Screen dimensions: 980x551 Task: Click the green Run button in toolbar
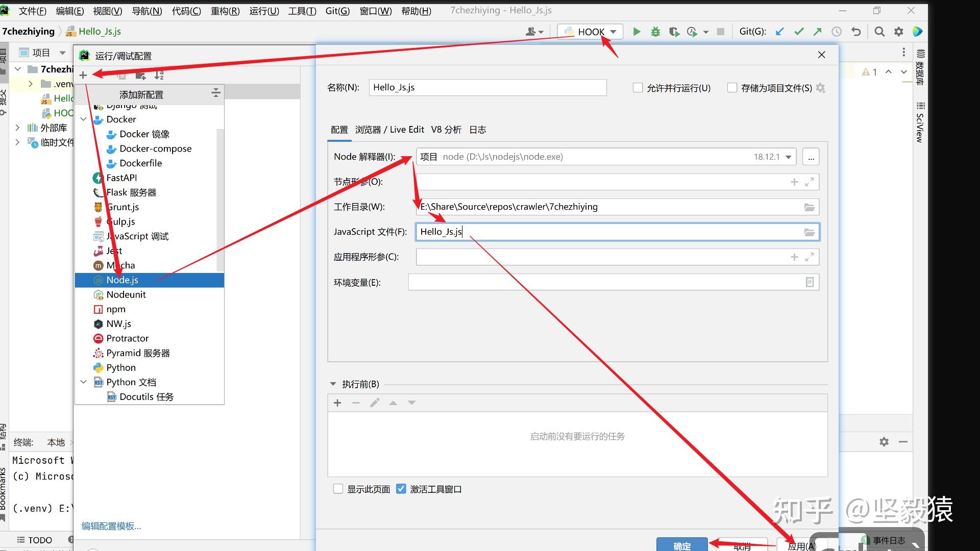636,32
